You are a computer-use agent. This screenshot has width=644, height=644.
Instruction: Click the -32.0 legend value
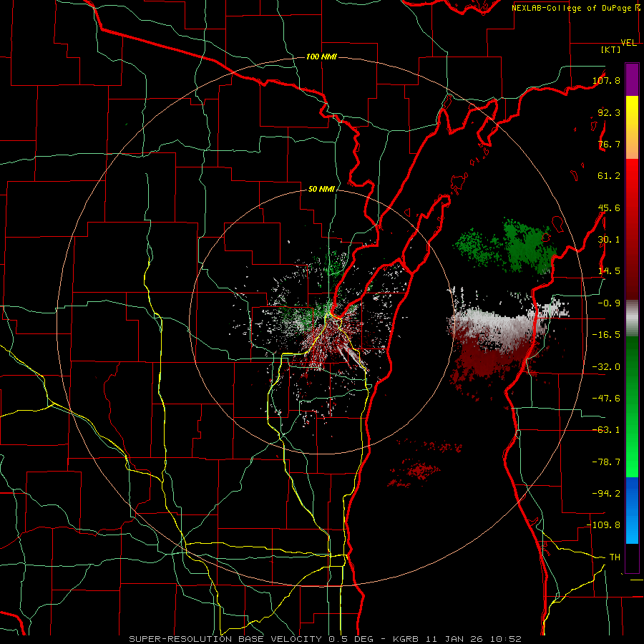[x=607, y=367]
